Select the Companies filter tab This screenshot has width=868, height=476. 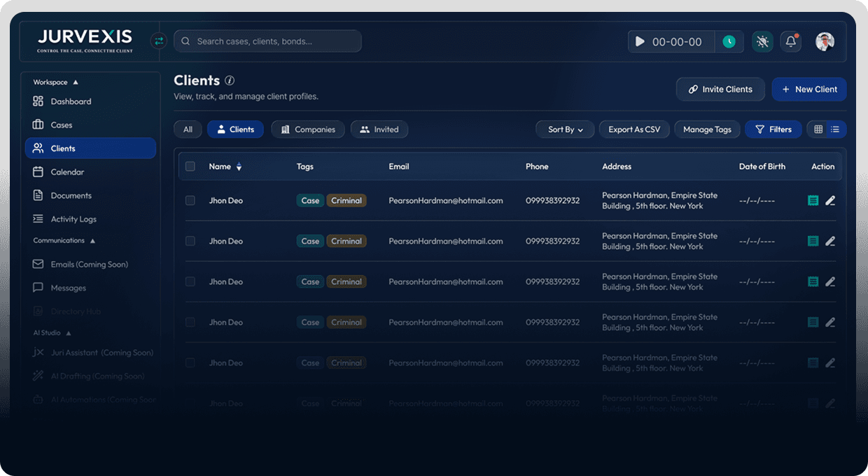(x=308, y=129)
